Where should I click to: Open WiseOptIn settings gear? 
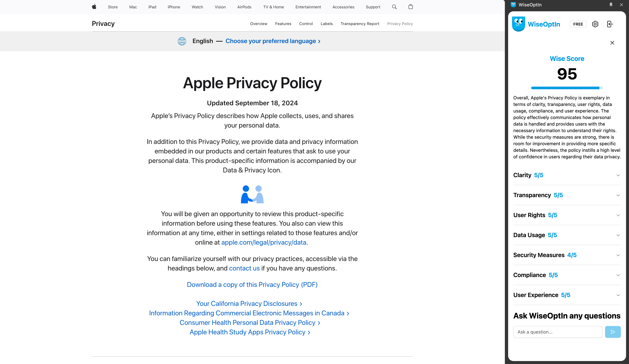pyautogui.click(x=595, y=24)
